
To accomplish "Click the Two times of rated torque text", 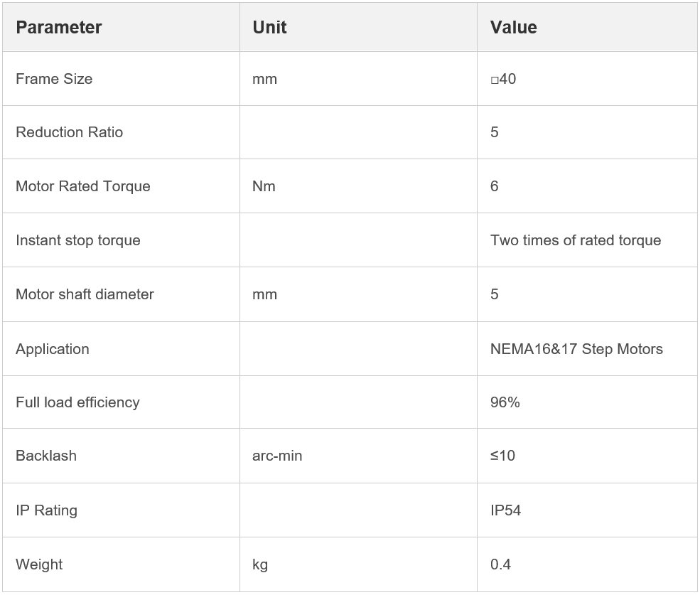I will tap(576, 240).
